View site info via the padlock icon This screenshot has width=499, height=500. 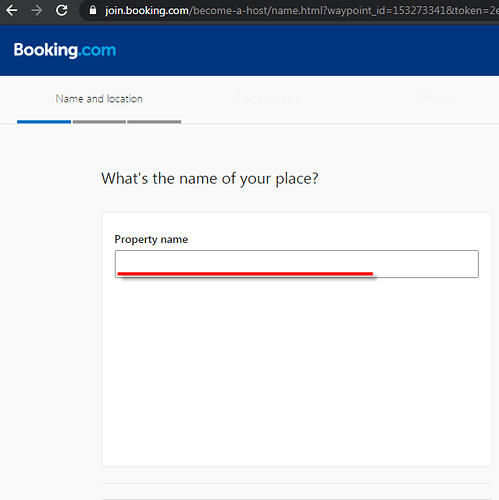(x=93, y=10)
